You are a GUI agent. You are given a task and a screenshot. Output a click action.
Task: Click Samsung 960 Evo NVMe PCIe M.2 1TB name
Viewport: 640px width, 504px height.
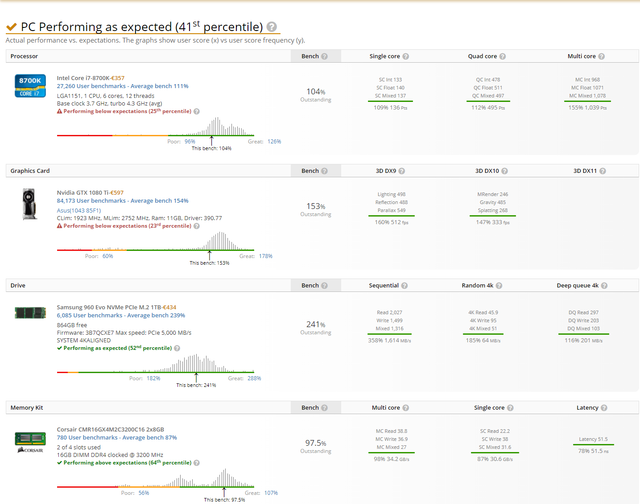tap(109, 307)
